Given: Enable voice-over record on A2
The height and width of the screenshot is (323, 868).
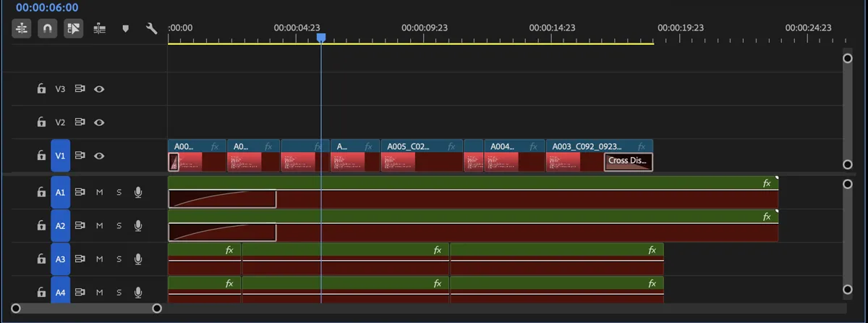Looking at the screenshot, I should 138,226.
